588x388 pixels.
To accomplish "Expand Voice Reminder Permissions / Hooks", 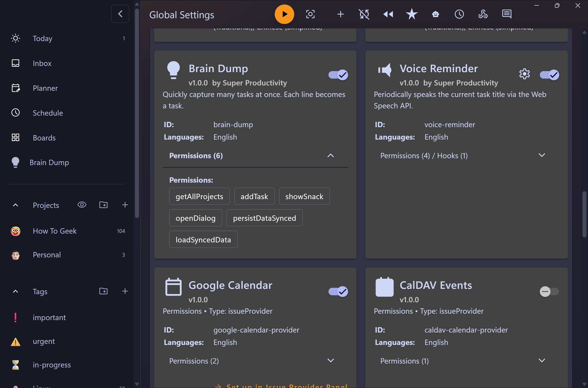I will click(x=467, y=156).
